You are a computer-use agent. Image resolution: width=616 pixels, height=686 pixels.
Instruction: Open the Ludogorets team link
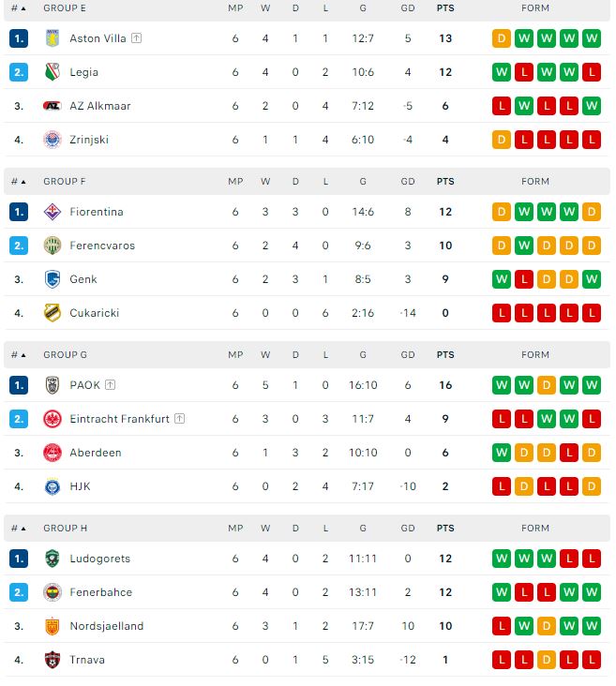pyautogui.click(x=99, y=559)
